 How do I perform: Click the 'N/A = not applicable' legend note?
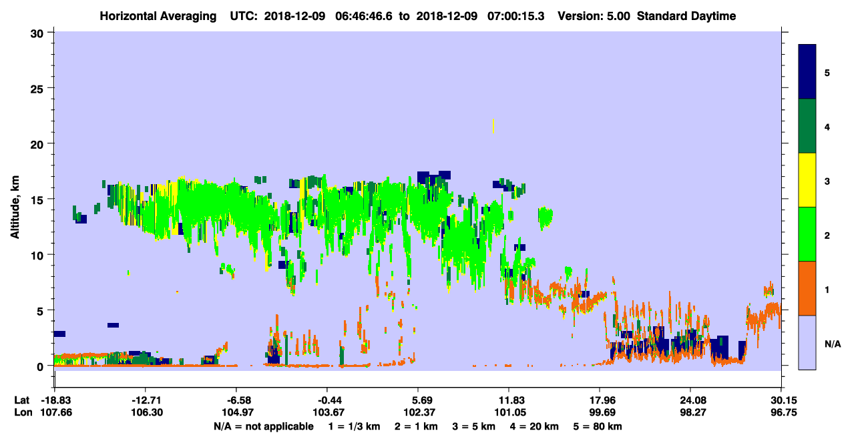(264, 426)
